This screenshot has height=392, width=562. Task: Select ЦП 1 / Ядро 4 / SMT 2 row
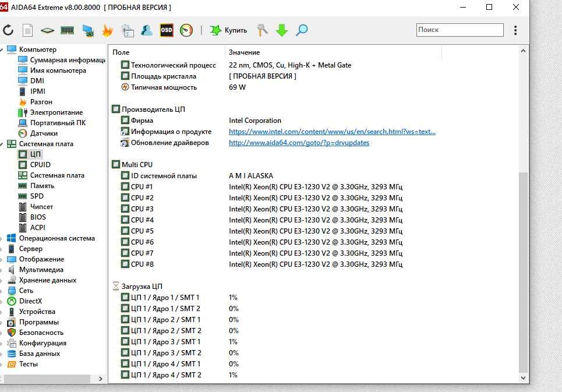click(x=179, y=375)
